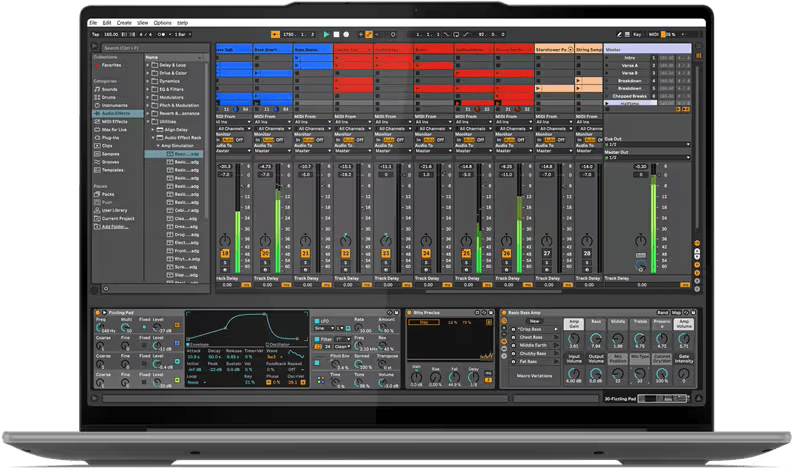The image size is (793, 470).
Task: Disable track 27 with its activator button
Action: click(546, 254)
